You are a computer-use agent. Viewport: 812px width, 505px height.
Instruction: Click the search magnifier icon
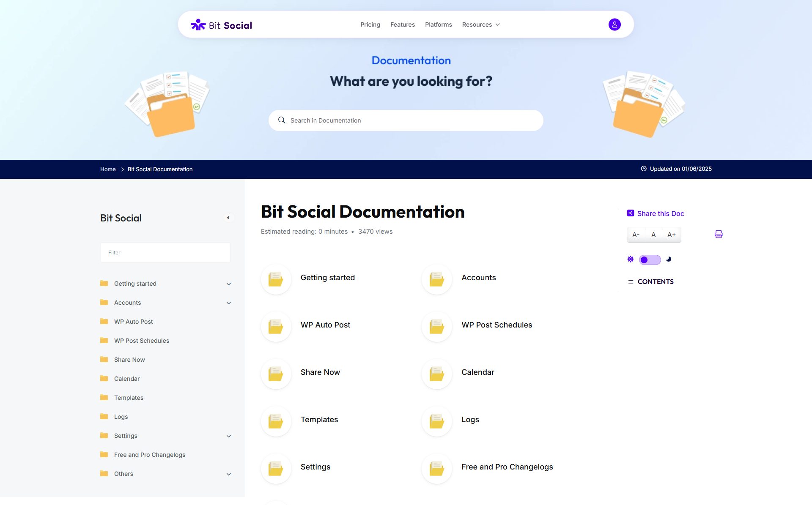[282, 120]
